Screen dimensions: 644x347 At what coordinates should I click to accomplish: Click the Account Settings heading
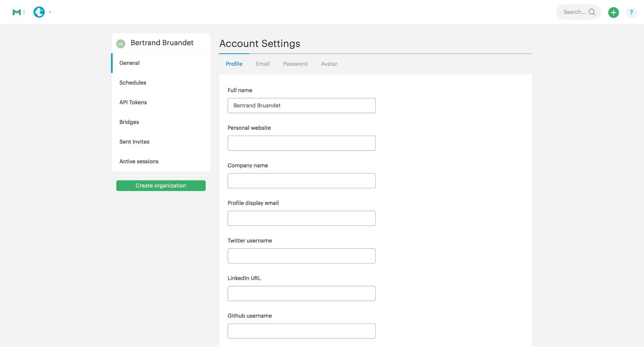[x=260, y=43]
